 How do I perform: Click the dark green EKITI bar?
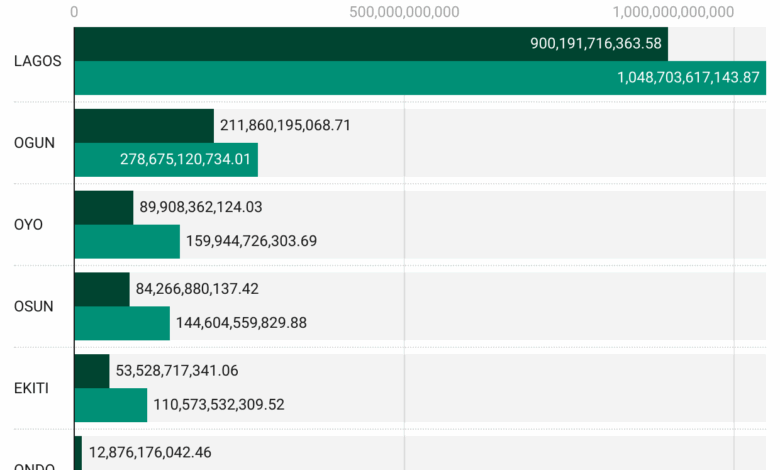(92, 372)
